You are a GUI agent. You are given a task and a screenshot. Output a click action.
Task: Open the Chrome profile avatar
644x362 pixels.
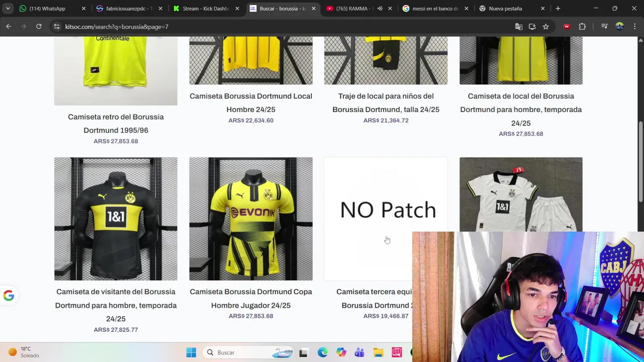pos(619,27)
